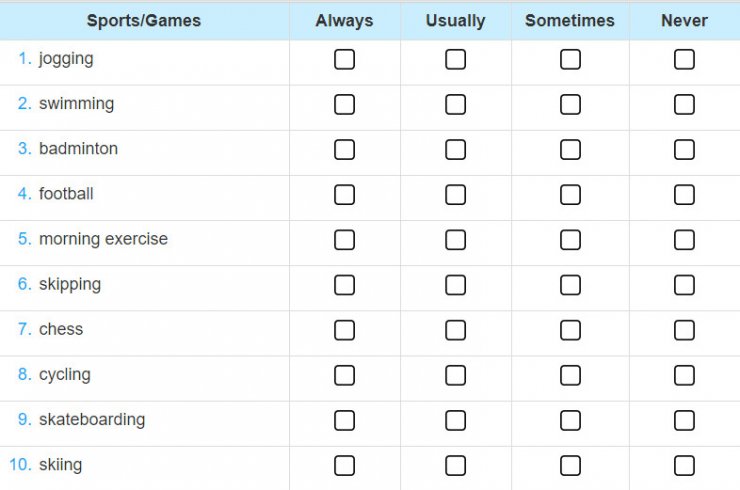Tick Usually for skipping
The image size is (740, 490).
pyautogui.click(x=455, y=285)
